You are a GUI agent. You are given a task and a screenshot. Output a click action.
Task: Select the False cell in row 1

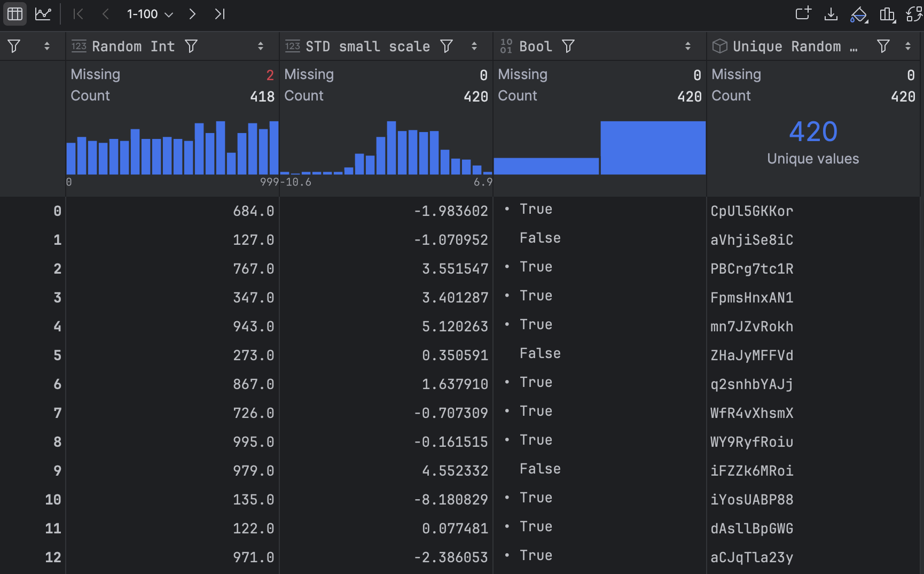point(600,240)
